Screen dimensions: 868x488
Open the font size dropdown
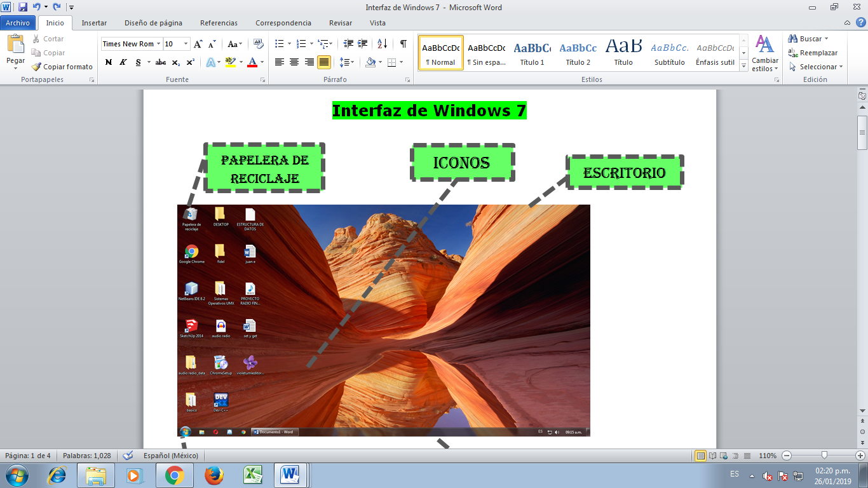[186, 44]
